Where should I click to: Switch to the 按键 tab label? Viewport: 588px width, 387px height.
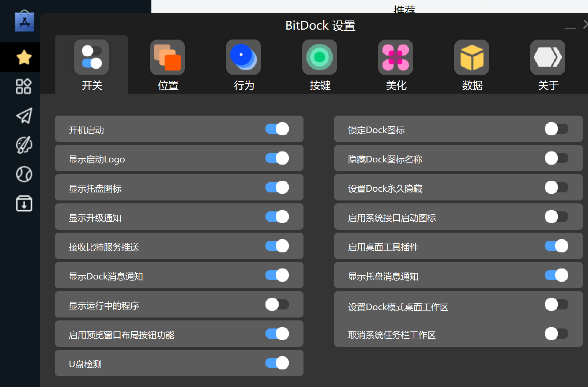tap(320, 86)
